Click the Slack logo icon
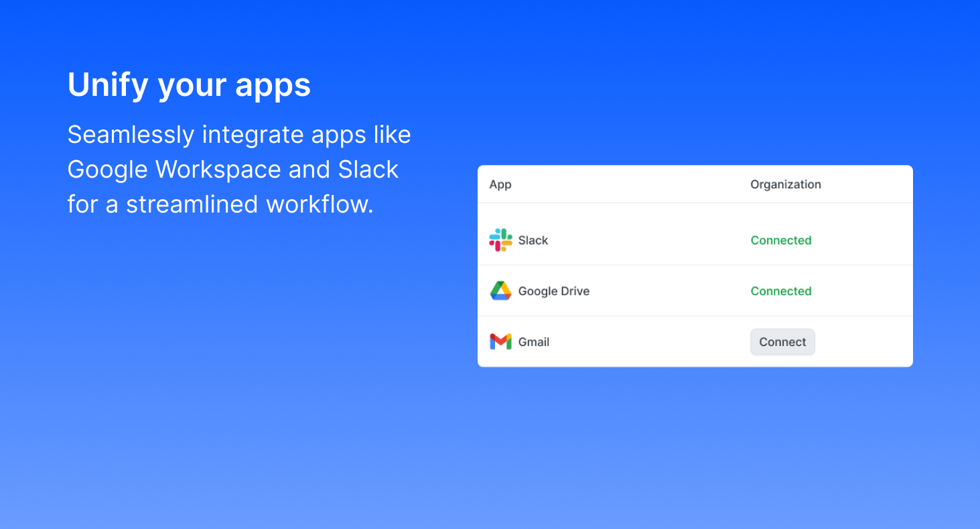This screenshot has width=980, height=529. (500, 240)
